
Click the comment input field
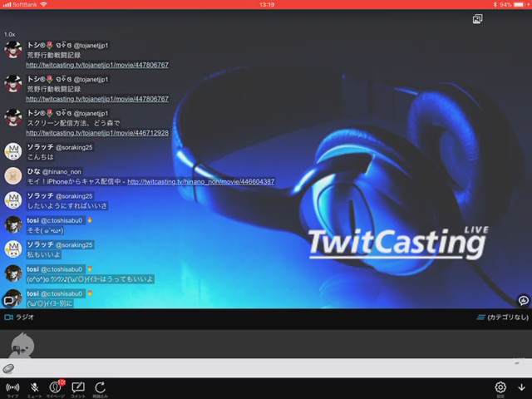[x=266, y=368]
